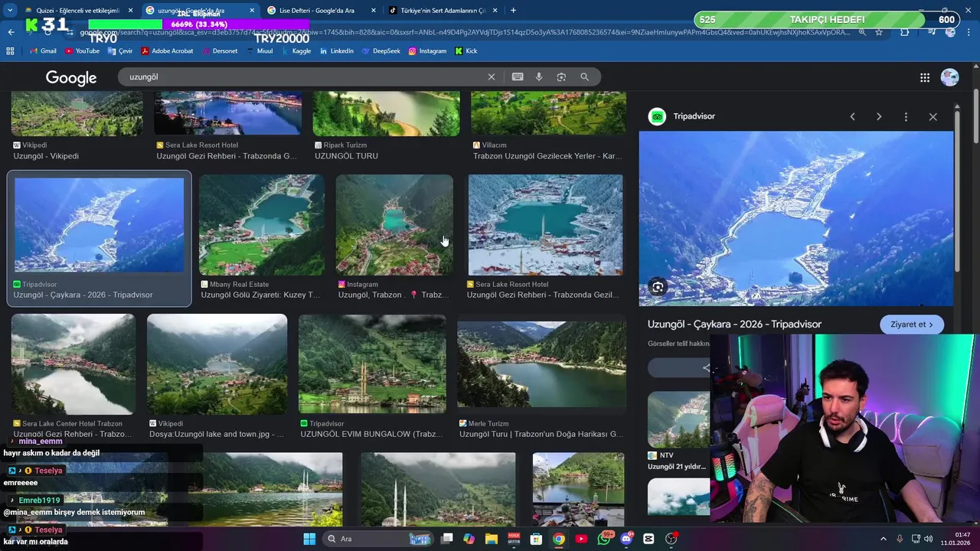Close the Lise Defteri tab

[373, 10]
